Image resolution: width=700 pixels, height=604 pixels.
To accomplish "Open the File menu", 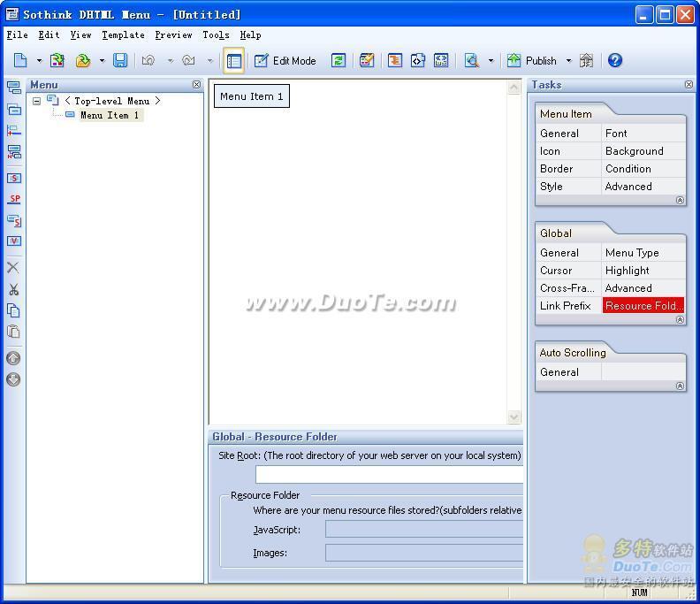I will click(17, 34).
